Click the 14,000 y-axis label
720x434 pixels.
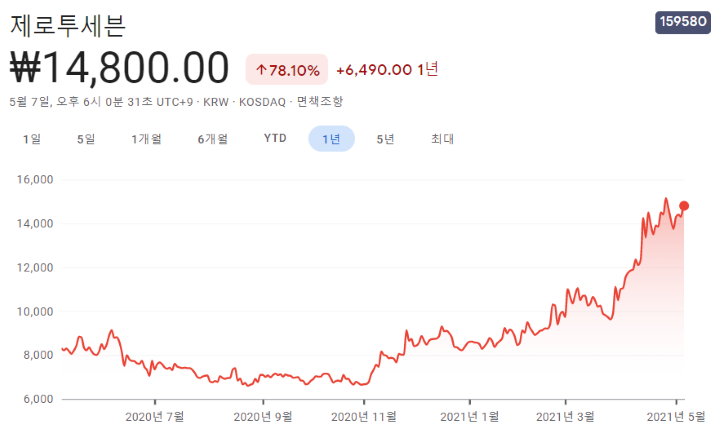click(35, 224)
